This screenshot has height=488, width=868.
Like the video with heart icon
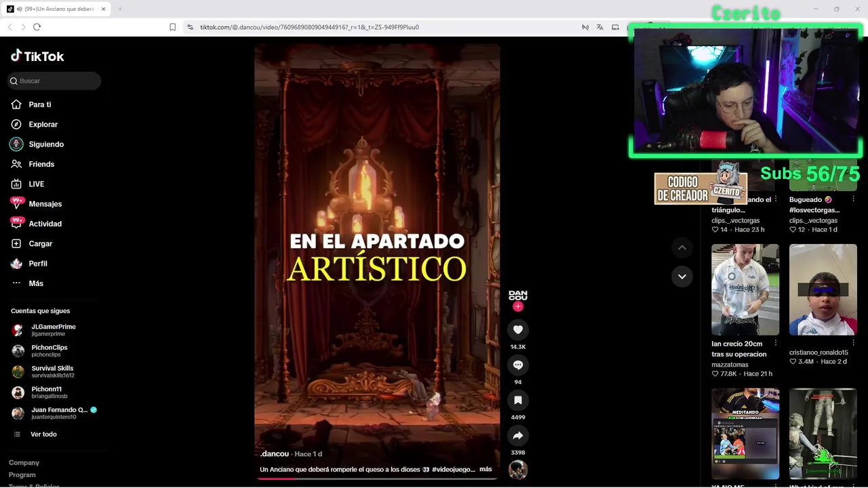click(518, 329)
